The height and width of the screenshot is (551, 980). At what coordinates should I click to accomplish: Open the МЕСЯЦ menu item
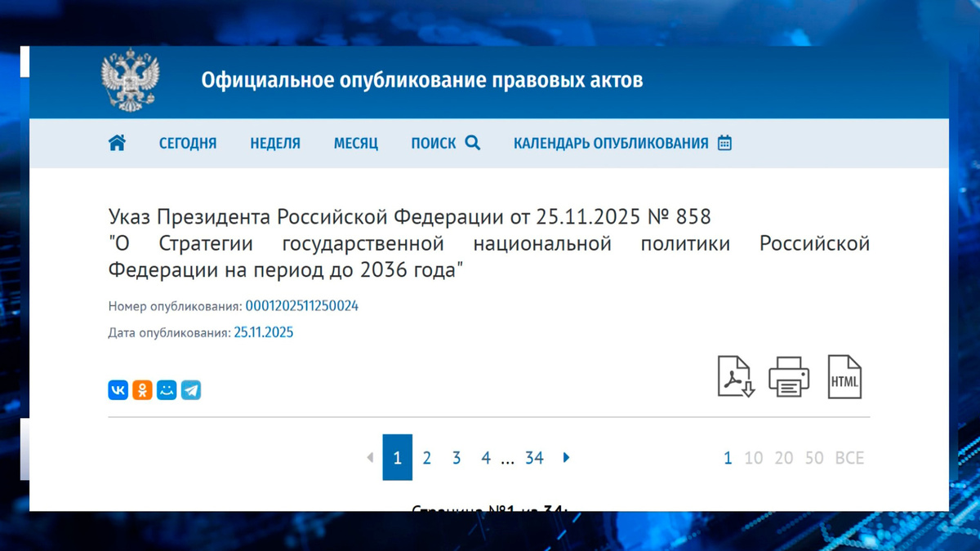[356, 144]
